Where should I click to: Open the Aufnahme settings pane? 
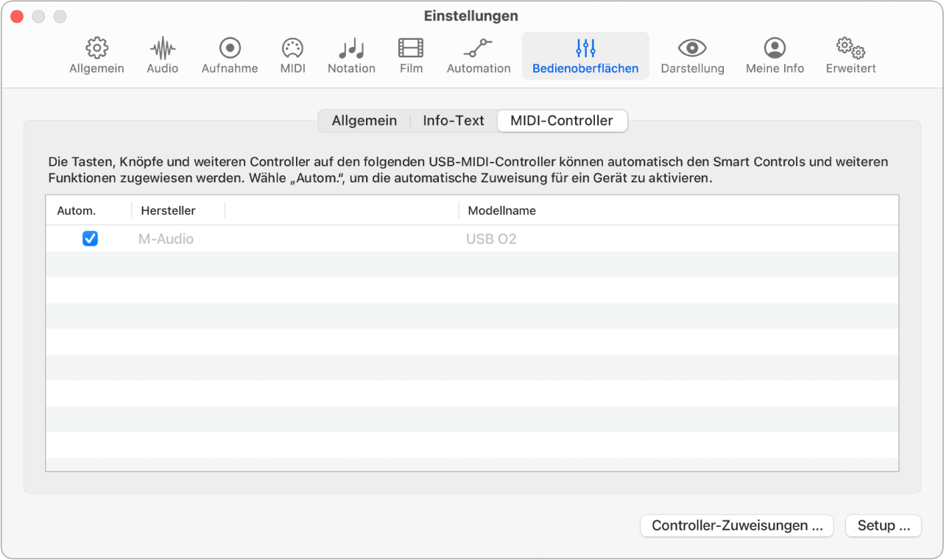230,56
